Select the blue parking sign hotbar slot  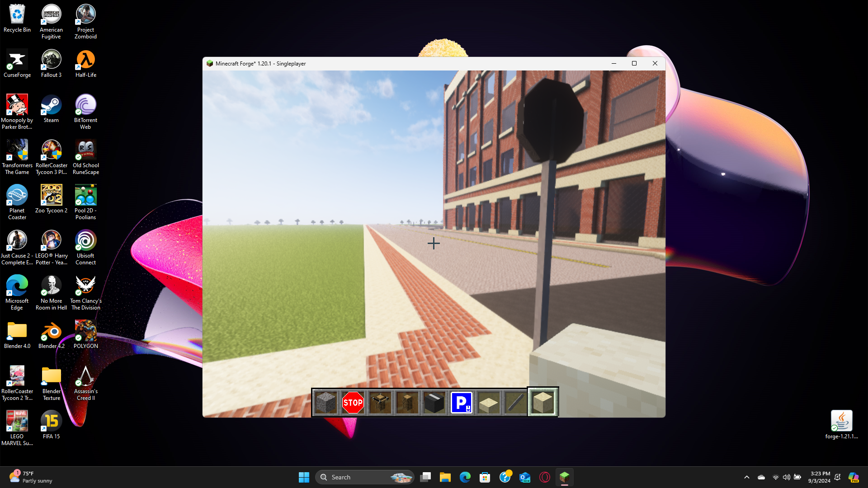461,402
